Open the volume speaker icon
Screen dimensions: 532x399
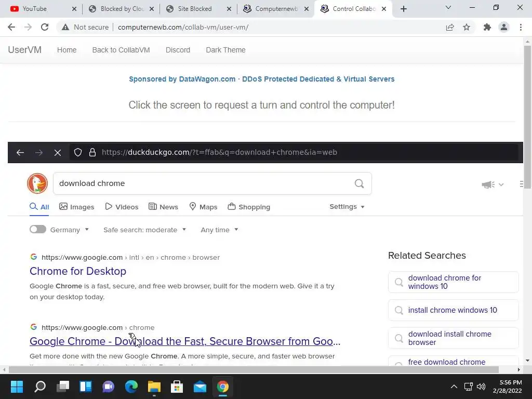click(x=481, y=387)
